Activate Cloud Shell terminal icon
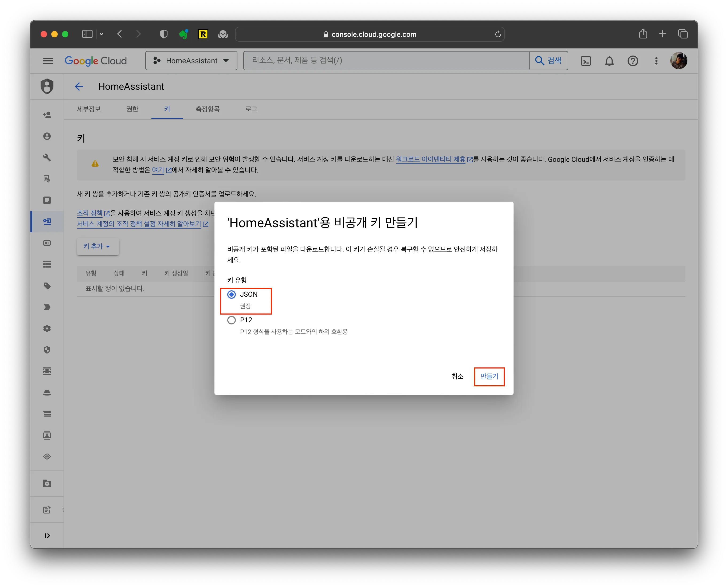 tap(586, 61)
